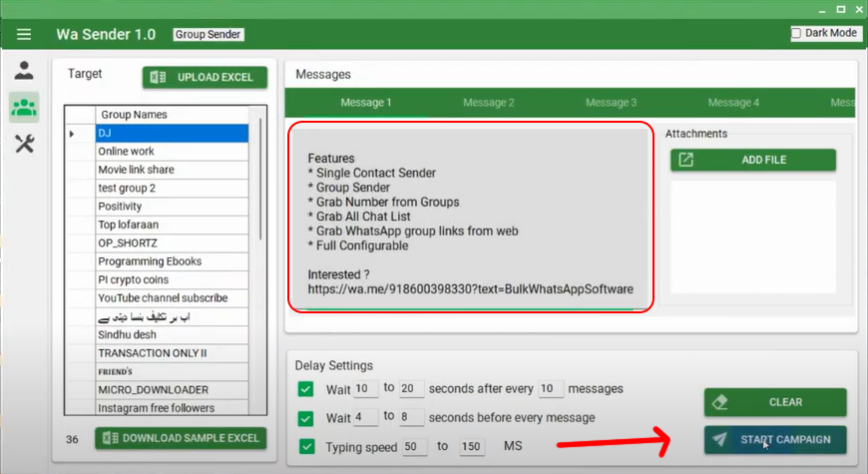Image resolution: width=868 pixels, height=474 pixels.
Task: Open the hamburger menu
Action: [24, 34]
